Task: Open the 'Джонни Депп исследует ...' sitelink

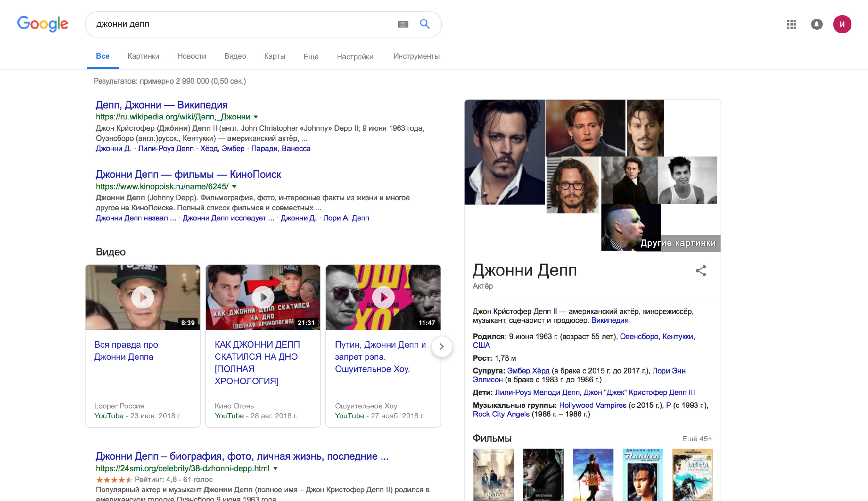Action: point(228,218)
